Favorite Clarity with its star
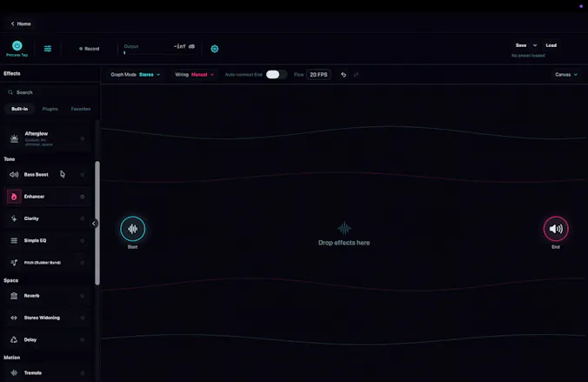 point(82,218)
